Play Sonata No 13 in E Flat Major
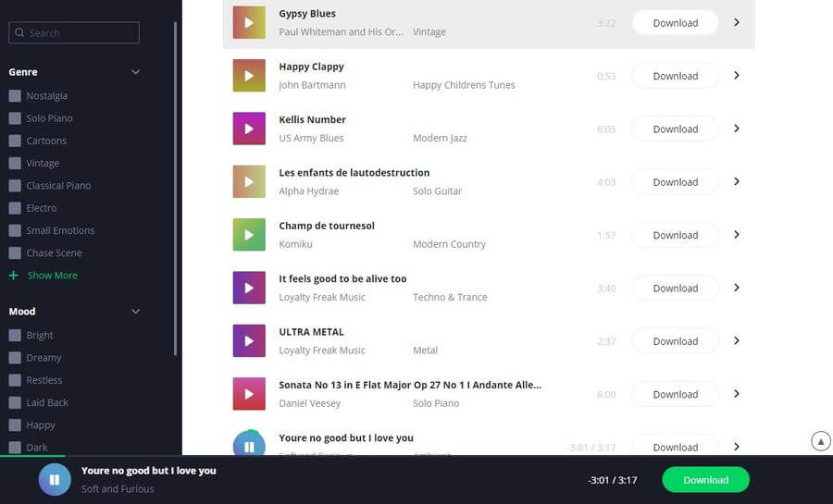833x504 pixels. 249,394
